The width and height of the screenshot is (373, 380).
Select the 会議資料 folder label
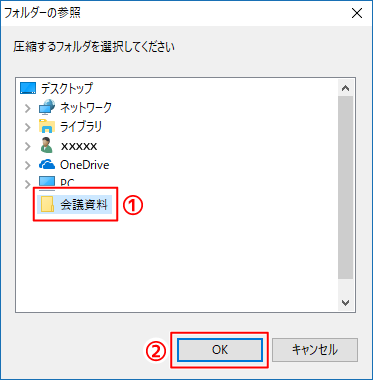pyautogui.click(x=84, y=204)
